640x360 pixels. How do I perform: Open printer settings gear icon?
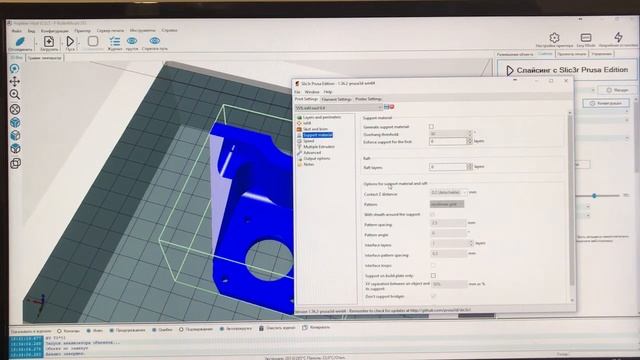pos(554,38)
